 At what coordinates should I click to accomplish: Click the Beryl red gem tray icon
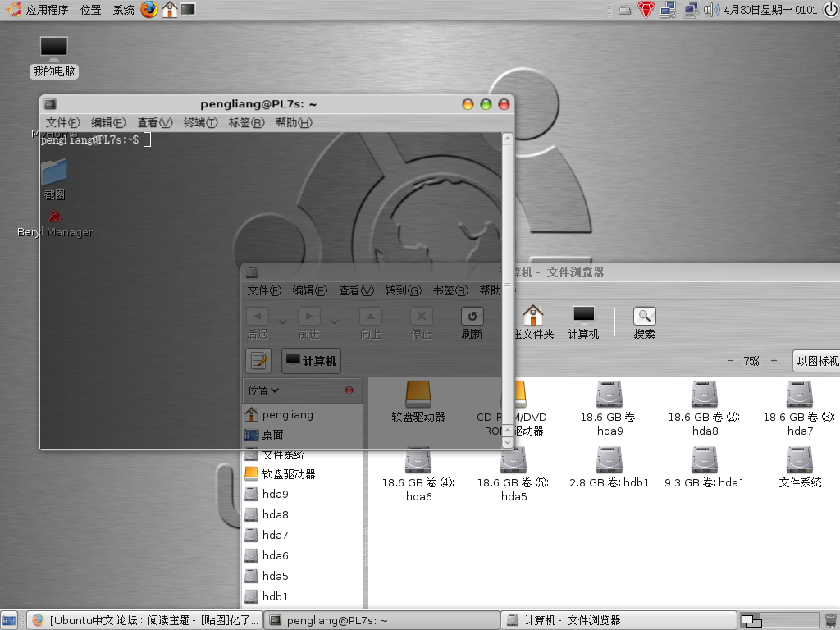pos(646,10)
